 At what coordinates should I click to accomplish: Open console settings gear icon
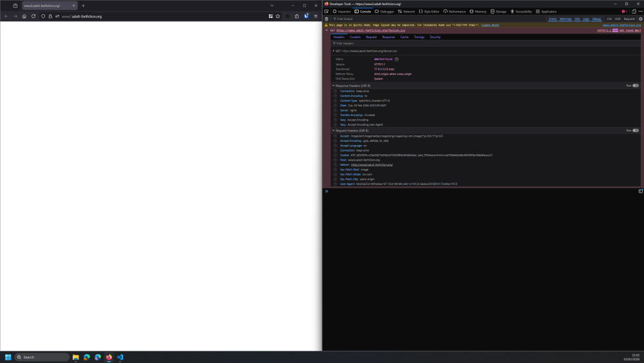point(640,19)
